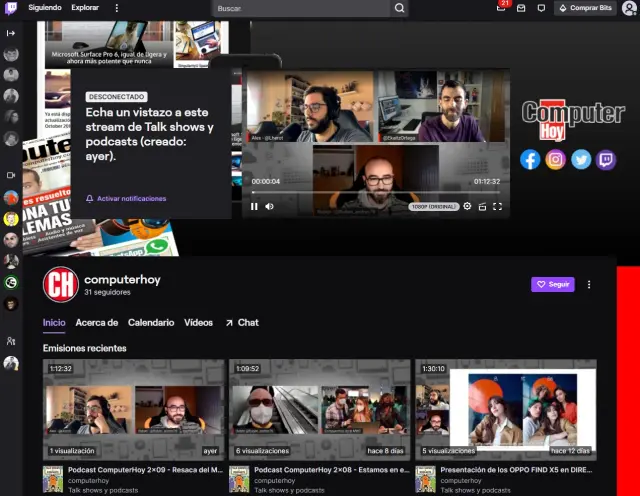This screenshot has height=496, width=640.
Task: Expand the left sidebar with arrow
Action: pos(11,33)
